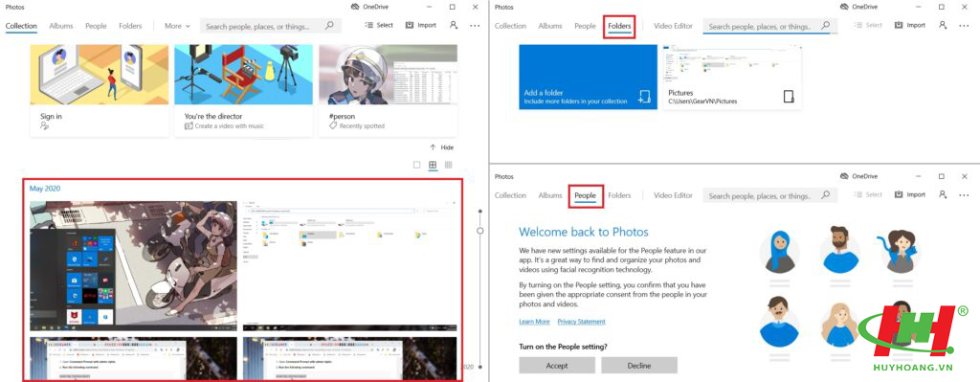Open the Sign in card

click(x=100, y=90)
